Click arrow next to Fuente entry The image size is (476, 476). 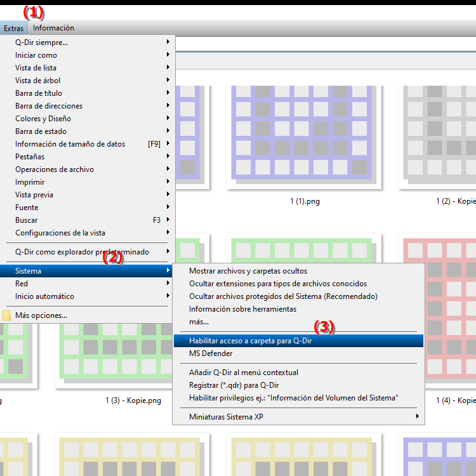(168, 207)
